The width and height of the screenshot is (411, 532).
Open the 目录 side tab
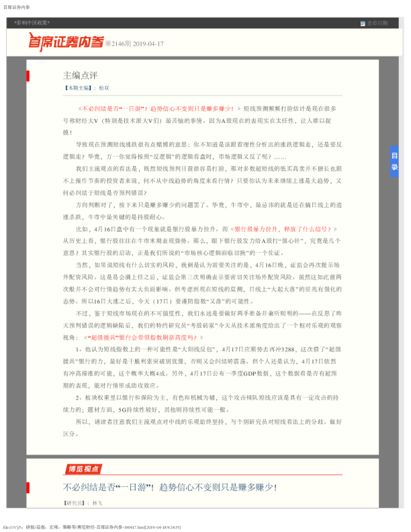click(394, 161)
